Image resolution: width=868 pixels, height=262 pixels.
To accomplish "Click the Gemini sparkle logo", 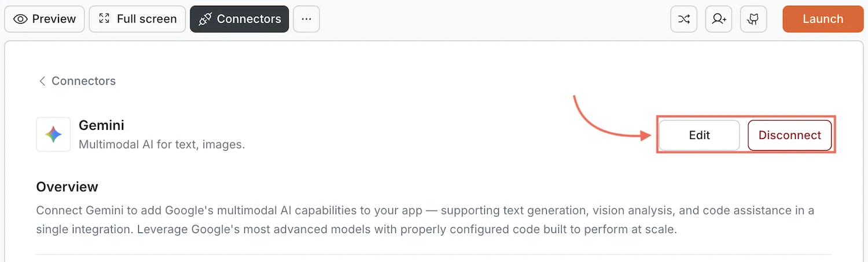I will coord(53,134).
